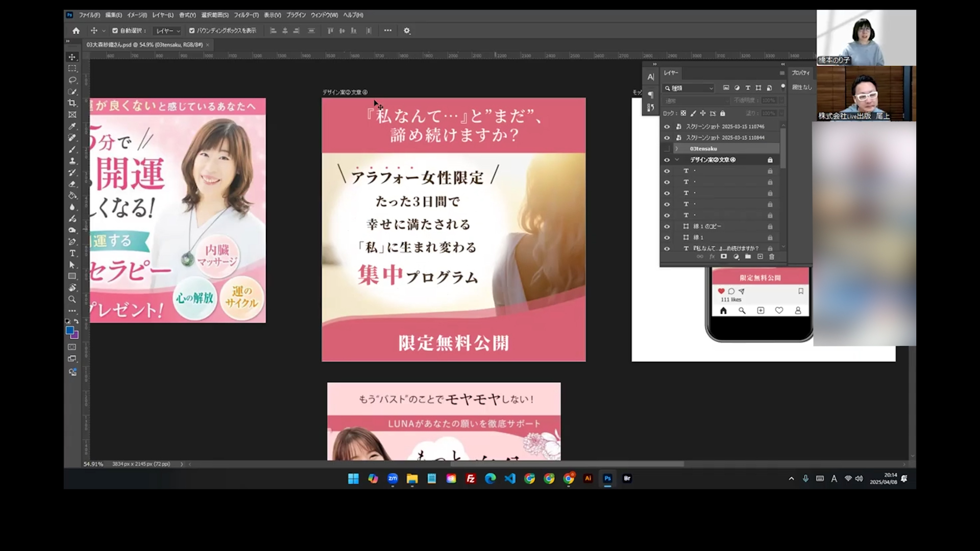Switch to the プロパティ panel tab
This screenshot has width=980, height=551.
[x=800, y=73]
